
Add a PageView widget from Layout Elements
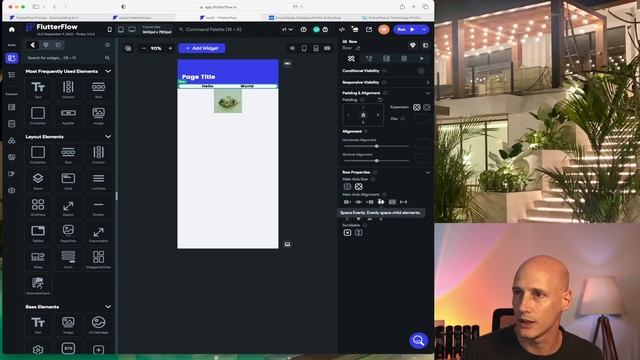[x=68, y=233]
